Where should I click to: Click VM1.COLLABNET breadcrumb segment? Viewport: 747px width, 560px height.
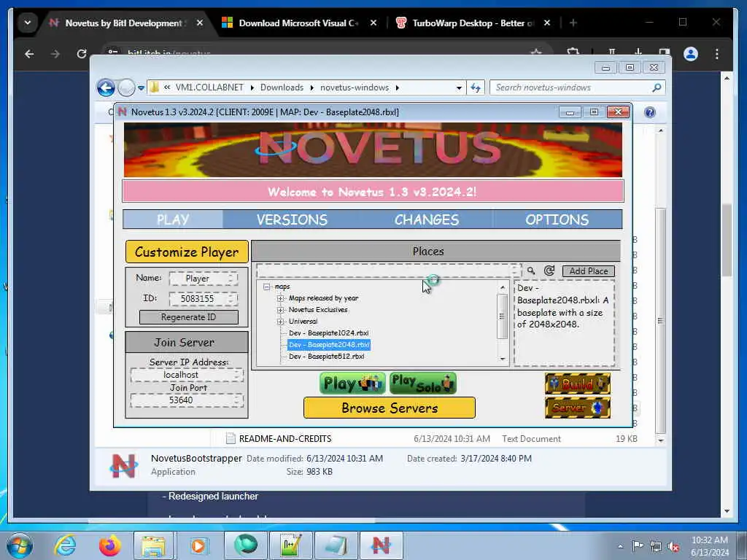pos(209,87)
